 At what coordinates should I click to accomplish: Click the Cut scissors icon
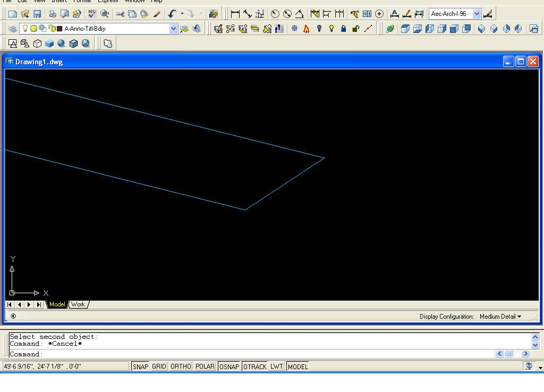[120, 14]
